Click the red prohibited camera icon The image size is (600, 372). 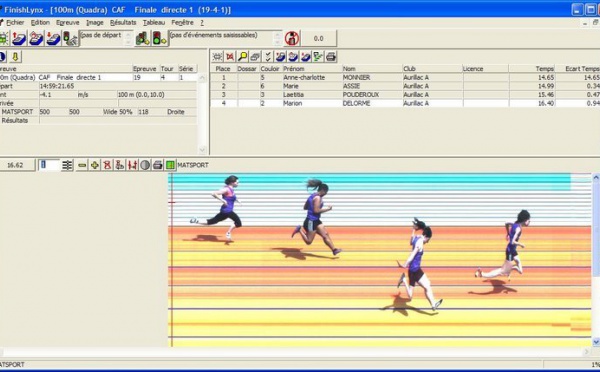[x=292, y=38]
